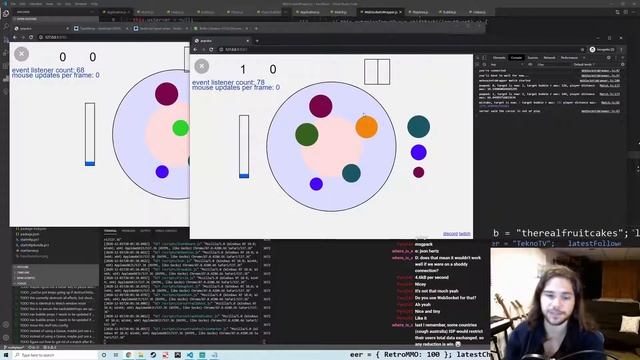Image resolution: width=640 pixels, height=360 pixels.
Task: Switch to the DEBUG CONSOLE panel tab
Action: point(166,231)
